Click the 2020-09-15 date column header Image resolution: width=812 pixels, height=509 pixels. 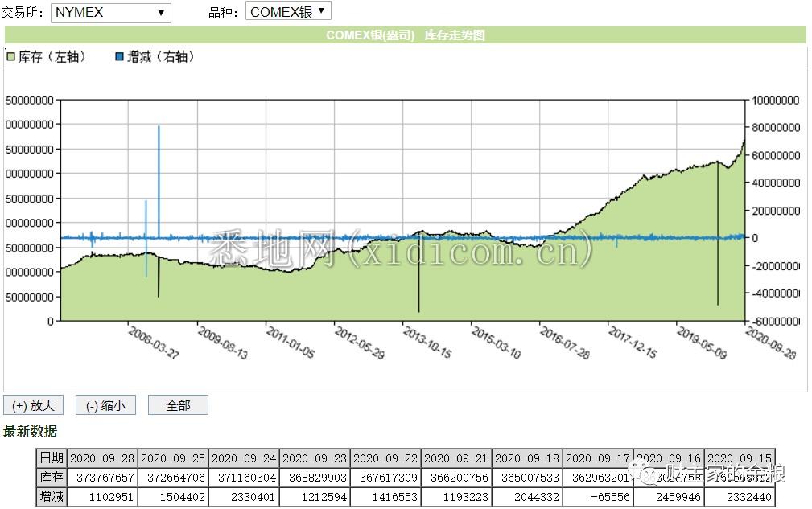click(x=740, y=458)
